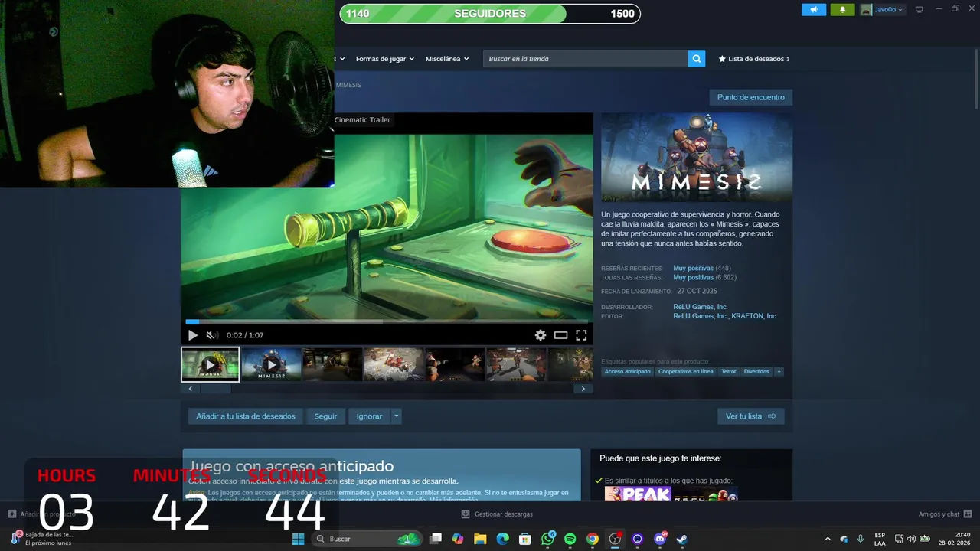The image size is (980, 551).
Task: Open Lista de deseados
Action: [x=753, y=59]
